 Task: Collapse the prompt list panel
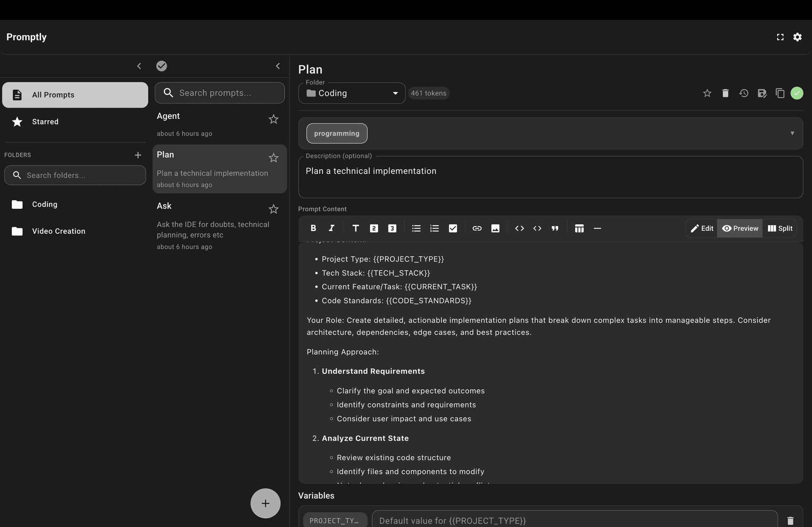pos(278,66)
